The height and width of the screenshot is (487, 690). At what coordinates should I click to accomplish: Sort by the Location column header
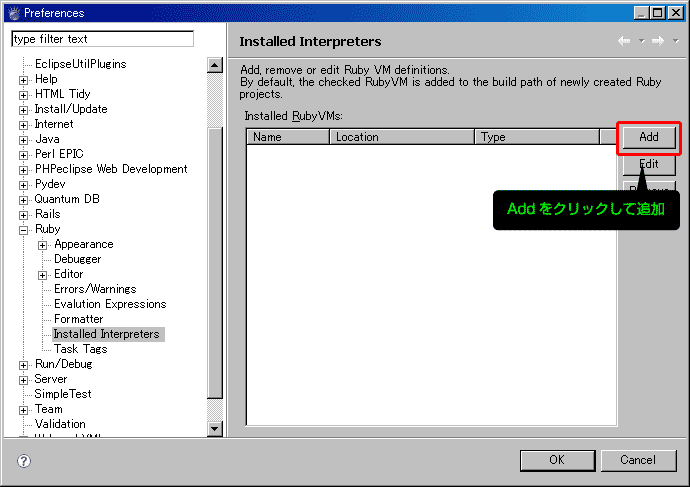pyautogui.click(x=402, y=137)
